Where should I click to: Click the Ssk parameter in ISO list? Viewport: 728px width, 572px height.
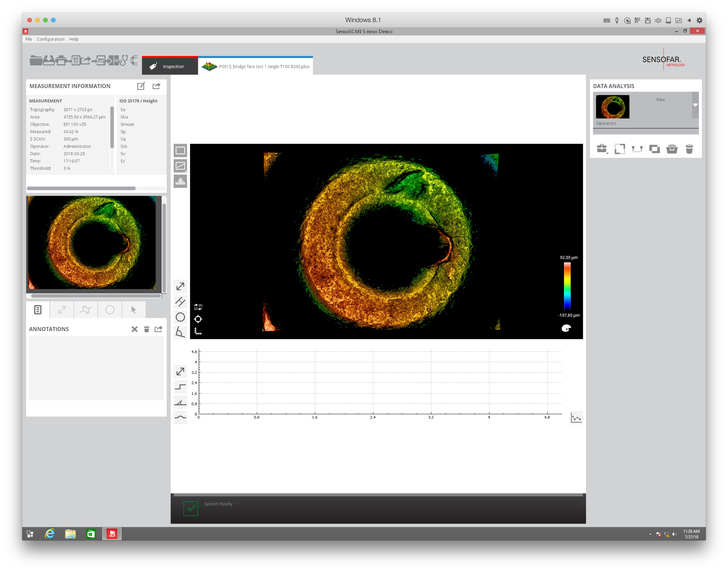coord(124,146)
